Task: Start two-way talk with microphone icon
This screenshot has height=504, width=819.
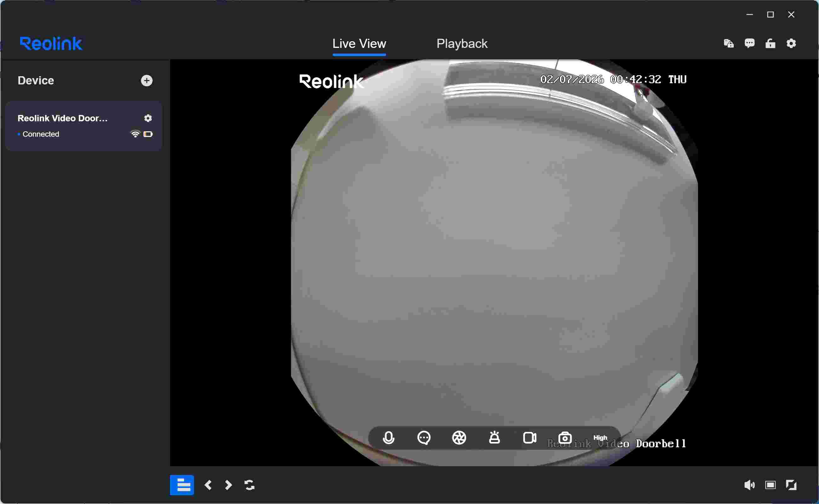Action: point(389,438)
